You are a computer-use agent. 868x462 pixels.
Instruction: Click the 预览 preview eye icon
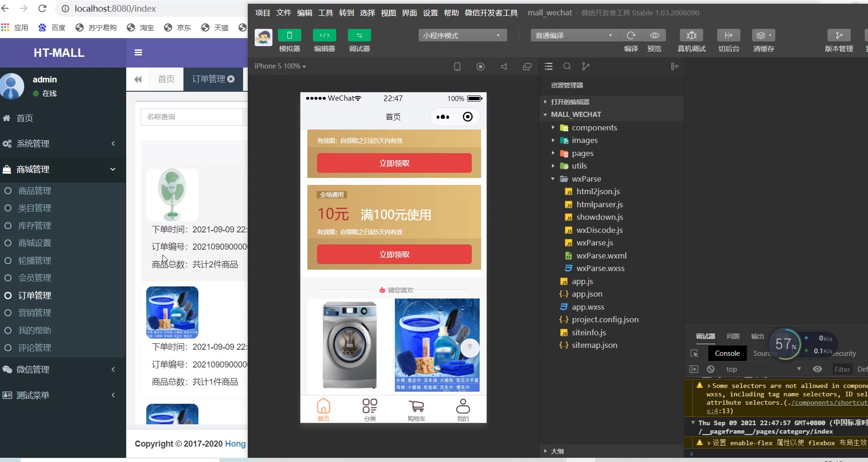pyautogui.click(x=654, y=35)
